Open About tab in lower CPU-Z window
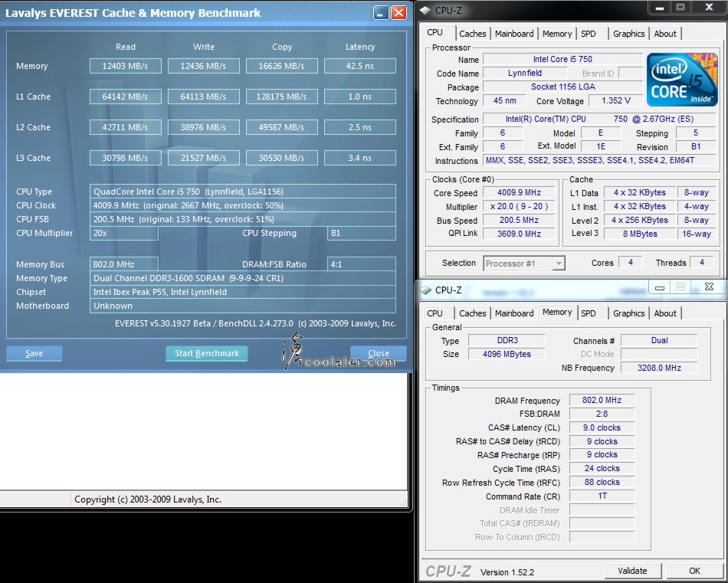This screenshot has width=728, height=583. [665, 313]
